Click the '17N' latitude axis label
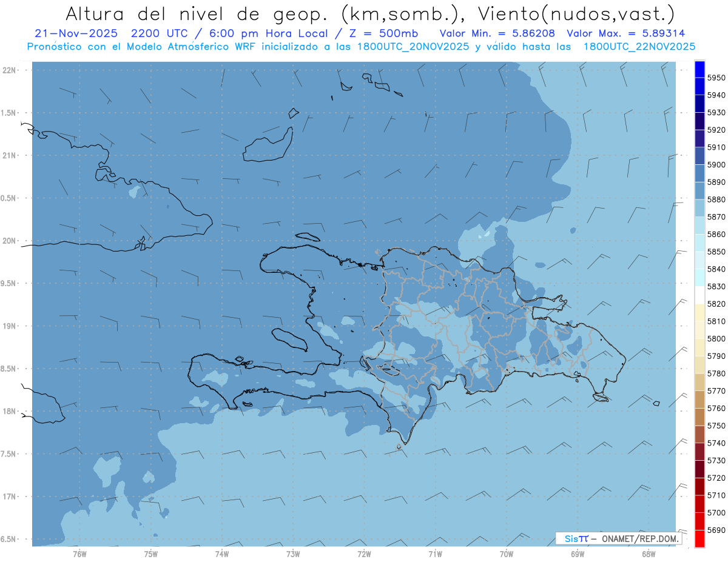The width and height of the screenshot is (728, 562). click(x=10, y=497)
